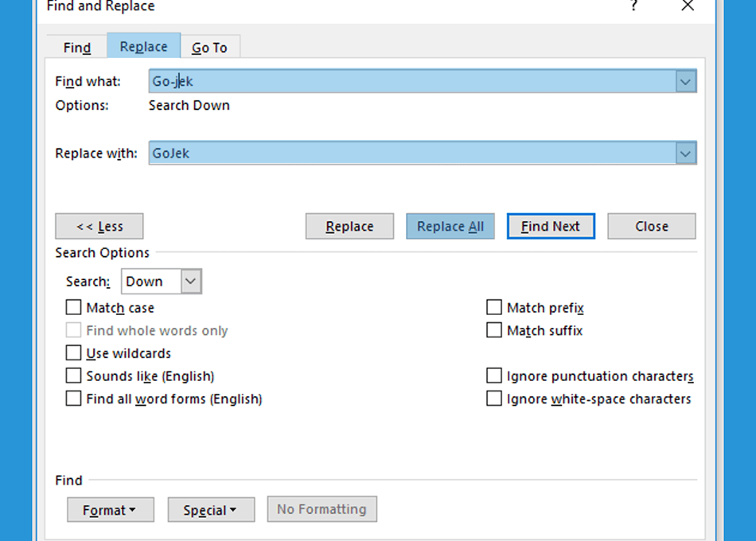This screenshot has width=756, height=541.
Task: Enable the Use wildcards checkbox
Action: pyautogui.click(x=73, y=353)
